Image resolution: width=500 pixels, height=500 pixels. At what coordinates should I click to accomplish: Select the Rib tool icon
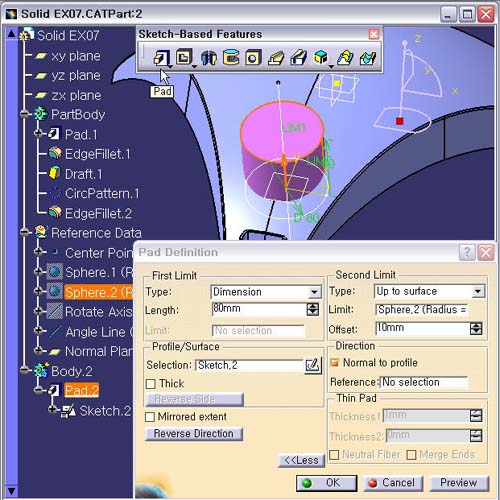pos(276,58)
